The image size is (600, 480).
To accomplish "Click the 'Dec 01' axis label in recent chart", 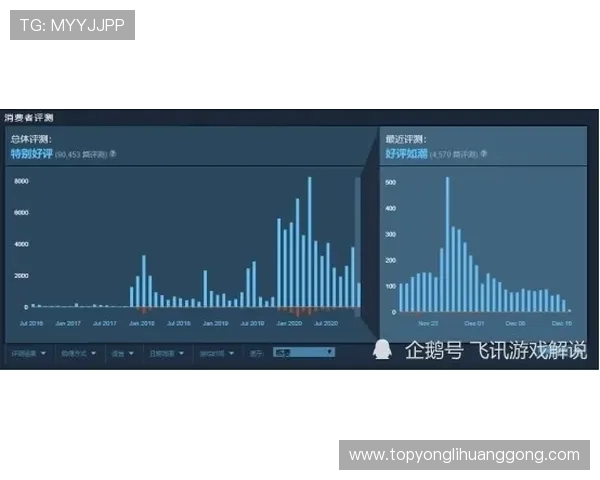I will click(x=474, y=323).
